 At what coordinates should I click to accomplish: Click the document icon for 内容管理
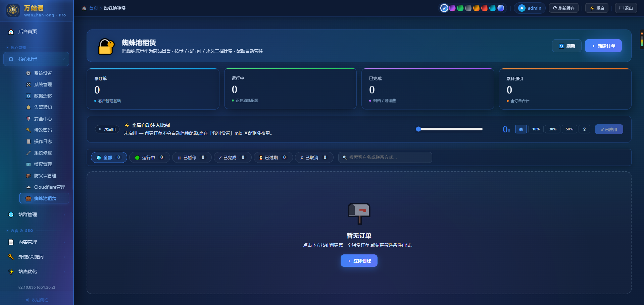click(x=11, y=242)
